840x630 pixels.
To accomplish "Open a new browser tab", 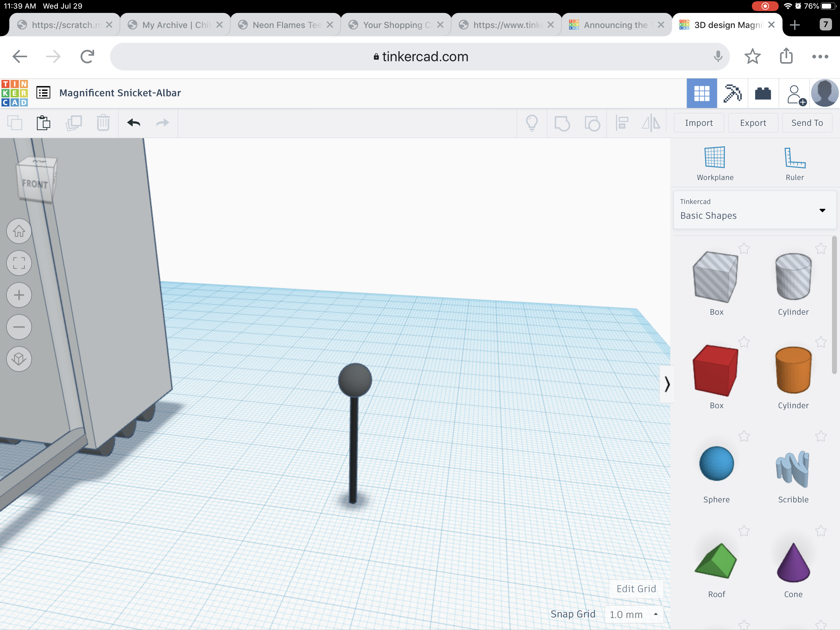I will pyautogui.click(x=794, y=25).
